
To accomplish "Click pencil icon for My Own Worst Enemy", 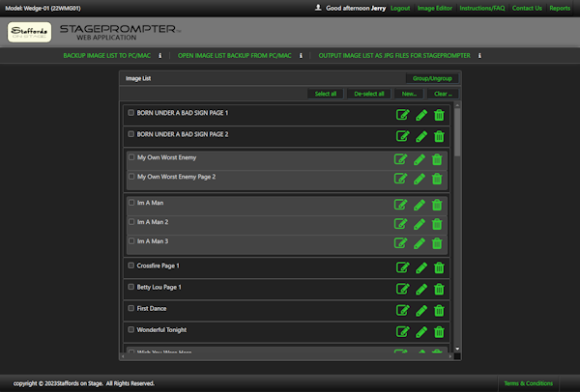I will [420, 159].
